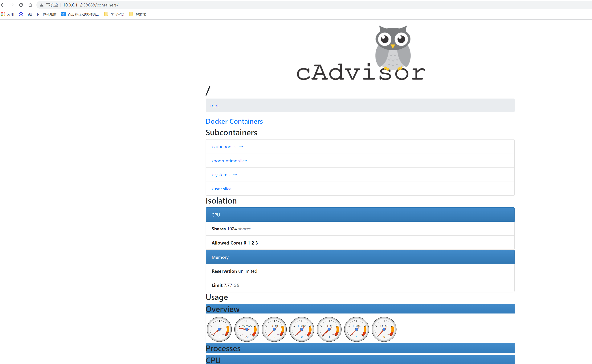Click the CPU gauge dial
Screen dimensions: 592x364
[x=219, y=329]
